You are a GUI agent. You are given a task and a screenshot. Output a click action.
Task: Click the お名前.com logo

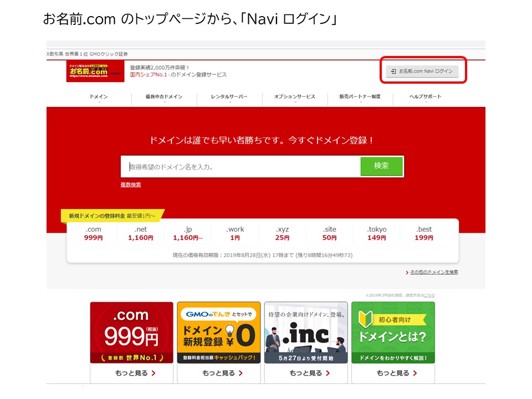[95, 71]
